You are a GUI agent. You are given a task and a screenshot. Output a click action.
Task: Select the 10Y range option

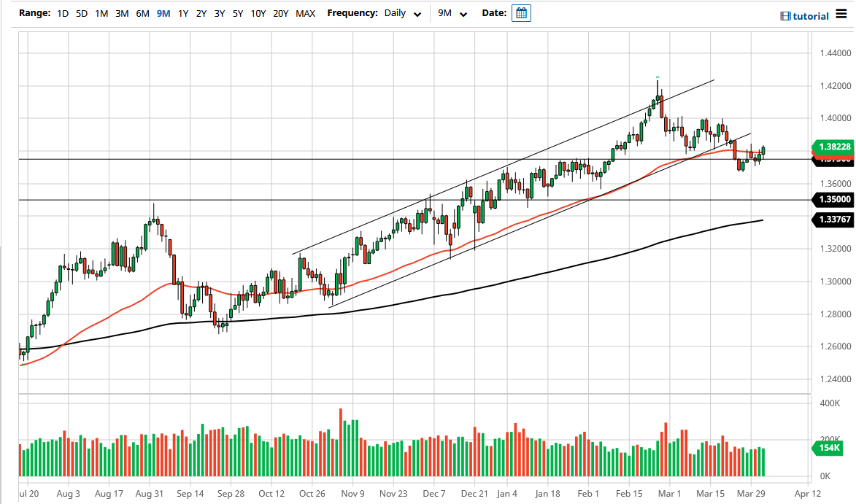pyautogui.click(x=258, y=13)
